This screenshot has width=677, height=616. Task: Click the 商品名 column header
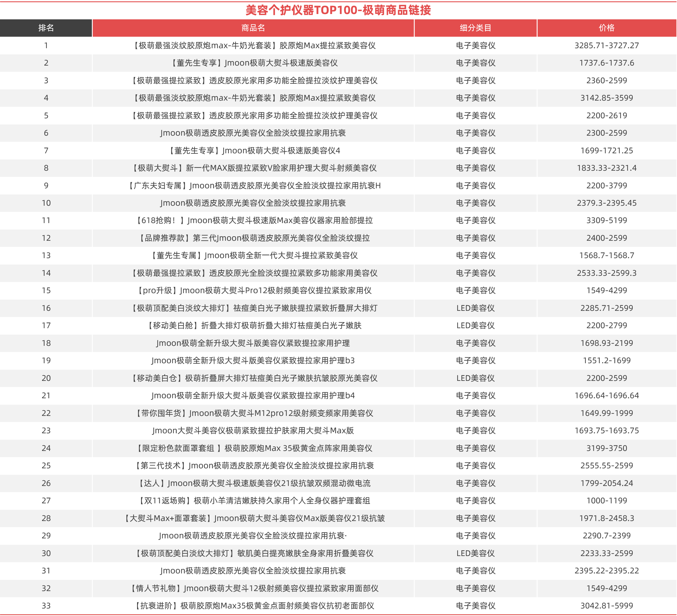253,28
